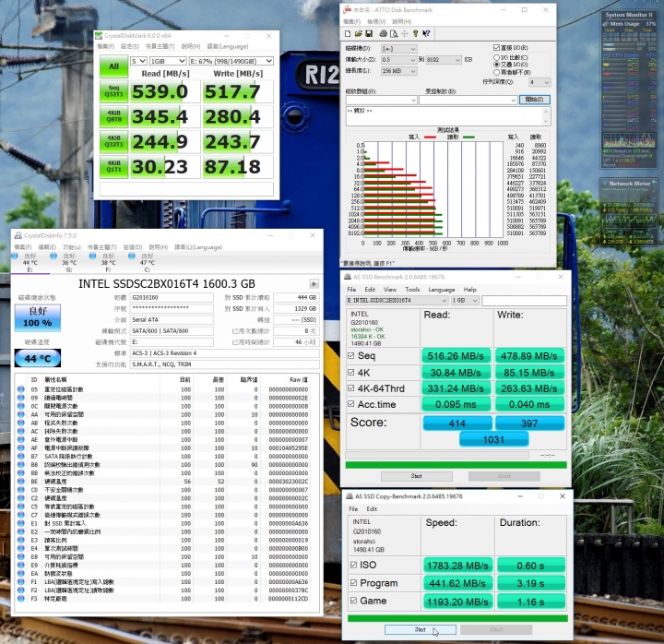Viewport: 664px width, 644px height.
Task: Click the System Monitor II gadget header
Action: (x=628, y=15)
